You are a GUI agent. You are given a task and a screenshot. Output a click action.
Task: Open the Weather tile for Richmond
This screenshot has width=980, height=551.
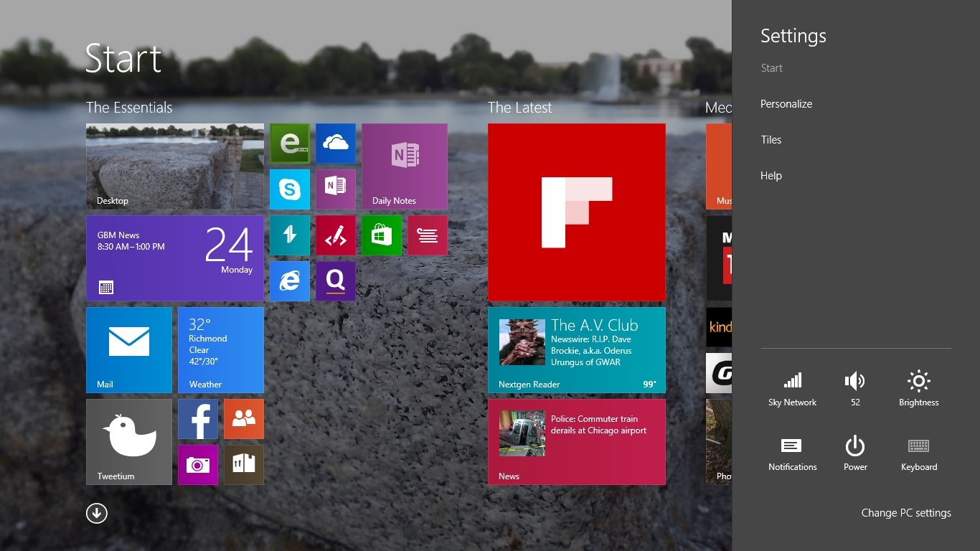[x=221, y=350]
